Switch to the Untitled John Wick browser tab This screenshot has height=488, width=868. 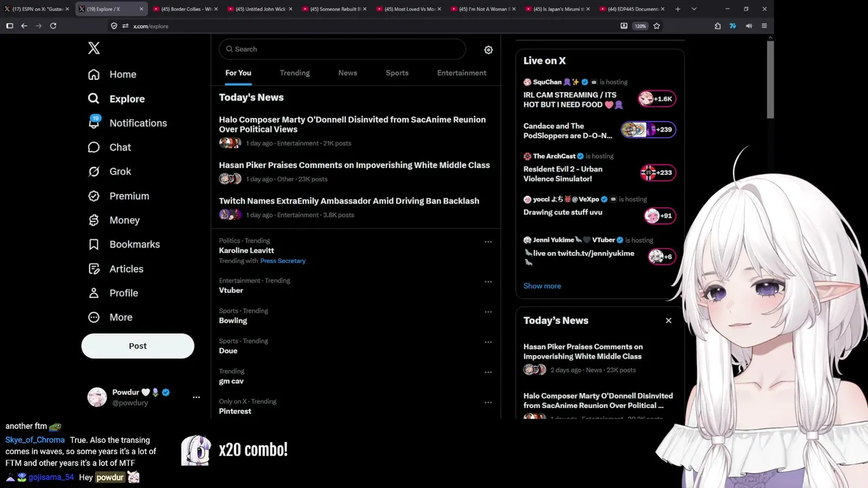(x=260, y=9)
